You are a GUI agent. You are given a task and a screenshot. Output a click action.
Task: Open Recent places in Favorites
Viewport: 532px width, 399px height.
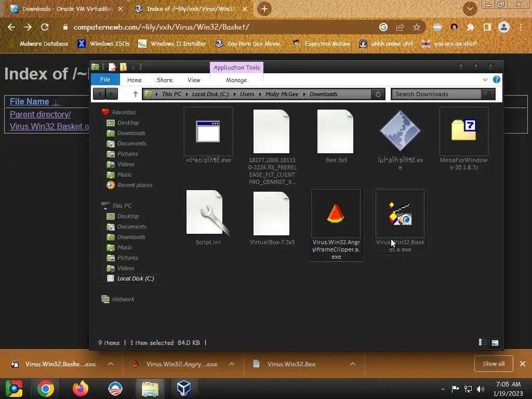(129, 185)
